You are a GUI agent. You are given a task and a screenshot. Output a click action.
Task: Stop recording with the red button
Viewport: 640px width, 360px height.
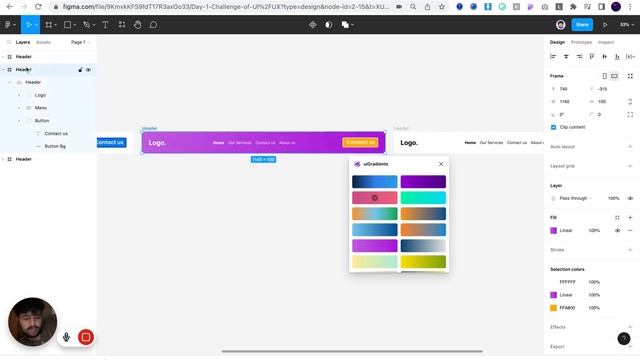86,337
